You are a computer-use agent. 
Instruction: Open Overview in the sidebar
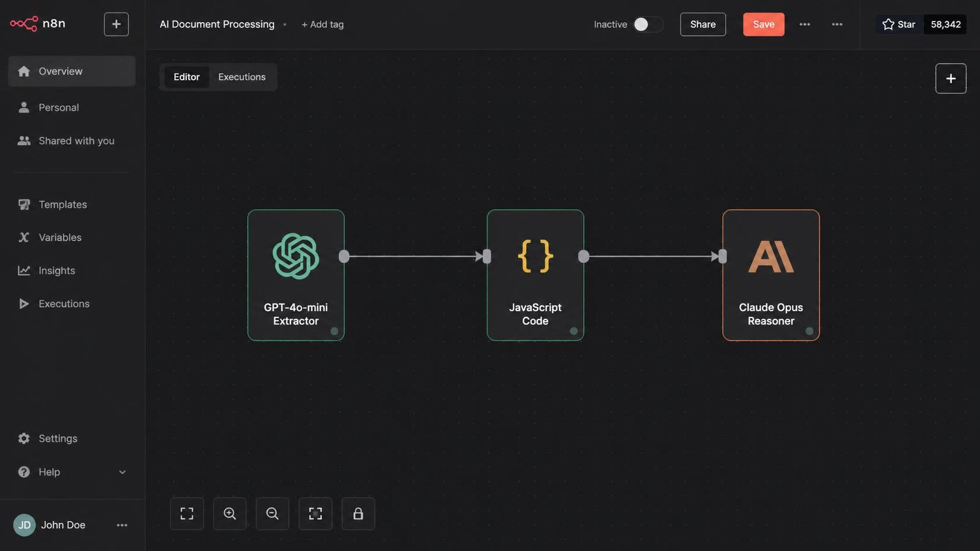[72, 71]
